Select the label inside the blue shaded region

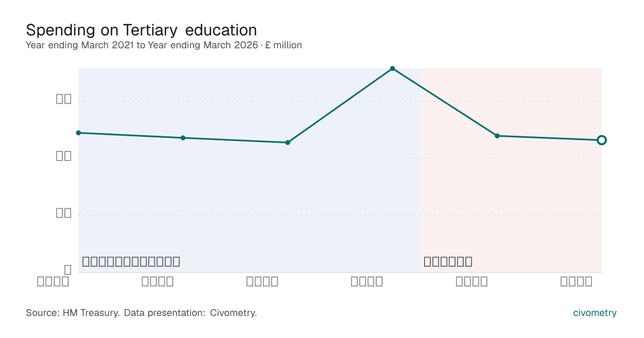click(131, 262)
